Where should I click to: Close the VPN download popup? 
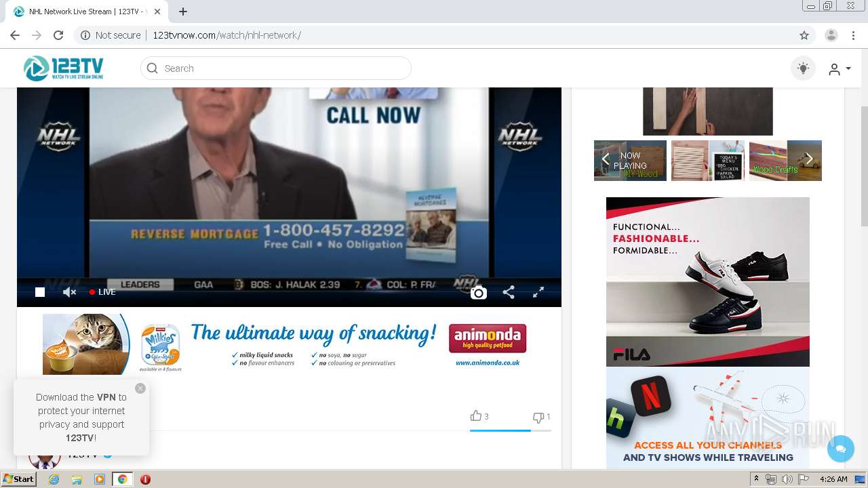coord(140,388)
